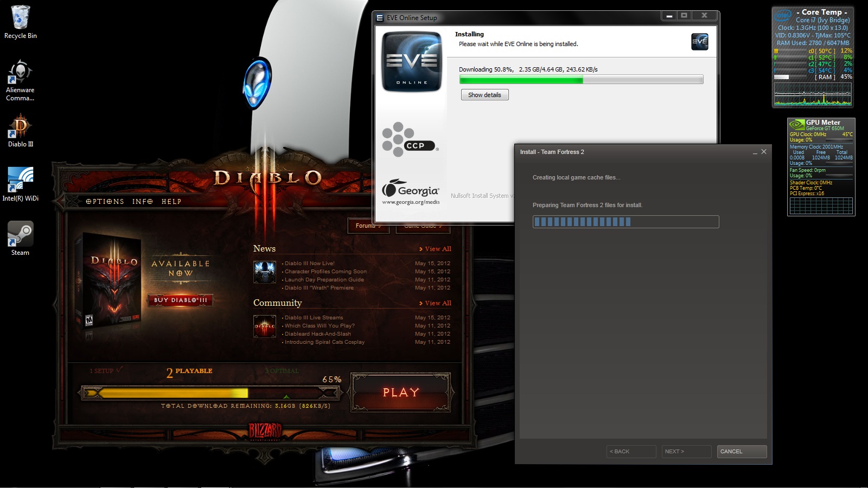Image resolution: width=868 pixels, height=488 pixels.
Task: Click Buy Diablo III button
Action: coord(181,300)
